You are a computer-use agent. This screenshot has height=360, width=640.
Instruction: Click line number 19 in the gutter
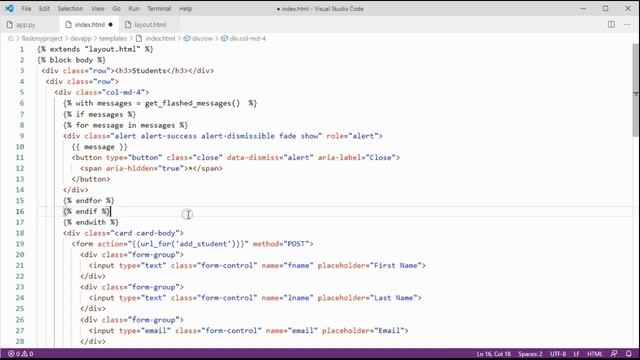coord(20,244)
